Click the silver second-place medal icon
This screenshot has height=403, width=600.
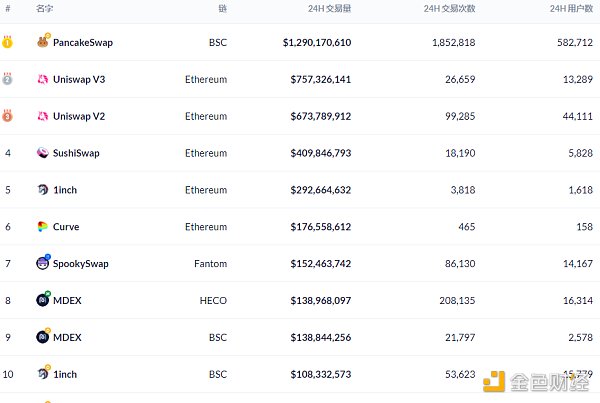click(x=8, y=79)
